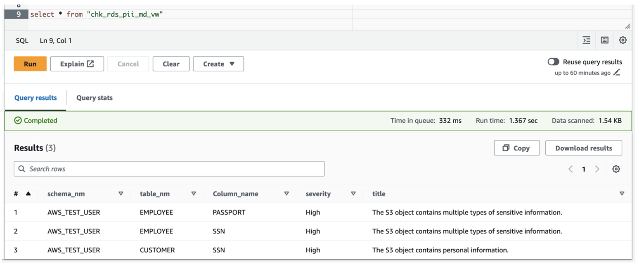The height and width of the screenshot is (272, 644).
Task: Go to previous results page arrow
Action: (x=571, y=169)
